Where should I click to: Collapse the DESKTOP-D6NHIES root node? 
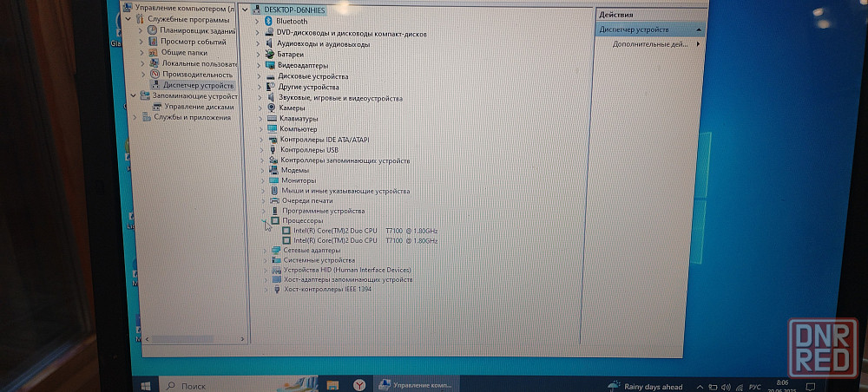(x=245, y=10)
